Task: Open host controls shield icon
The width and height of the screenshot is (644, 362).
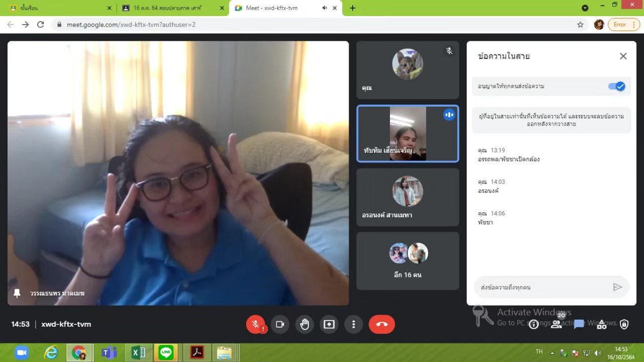Action: tap(624, 324)
